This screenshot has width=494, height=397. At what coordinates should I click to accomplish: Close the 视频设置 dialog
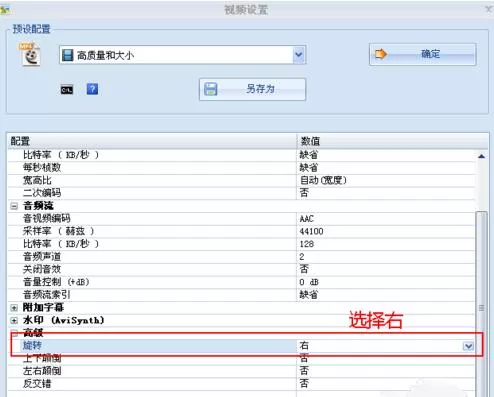click(x=488, y=9)
